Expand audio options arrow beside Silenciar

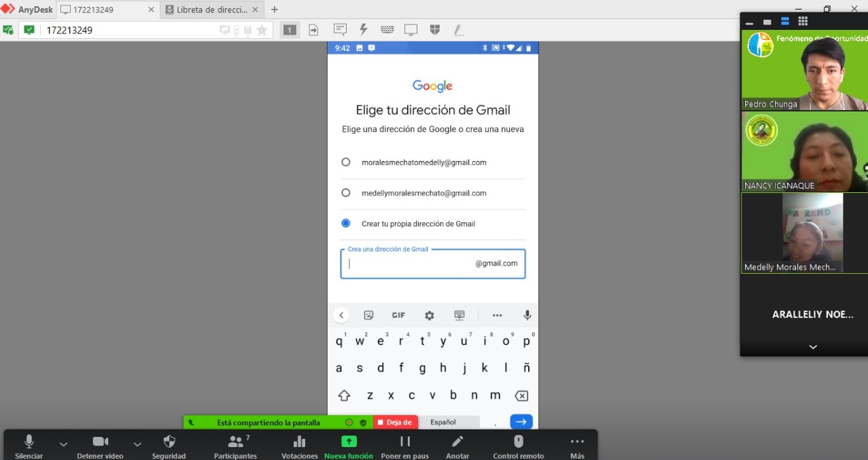[x=63, y=444]
